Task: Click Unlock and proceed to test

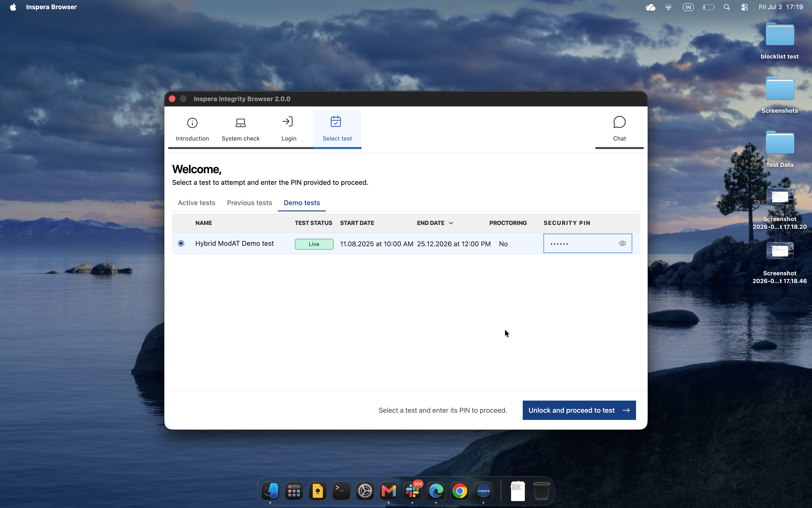Action: click(x=579, y=410)
